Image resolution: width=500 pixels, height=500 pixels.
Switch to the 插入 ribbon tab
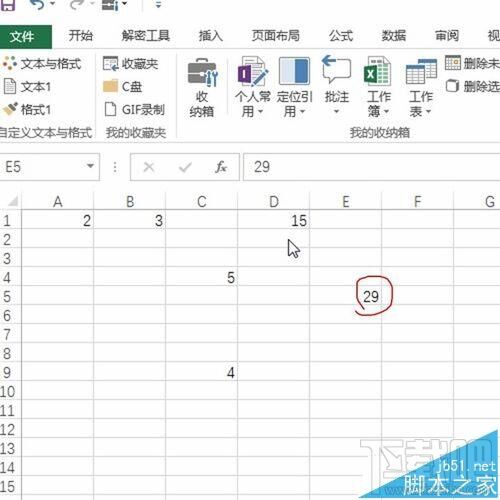click(211, 36)
